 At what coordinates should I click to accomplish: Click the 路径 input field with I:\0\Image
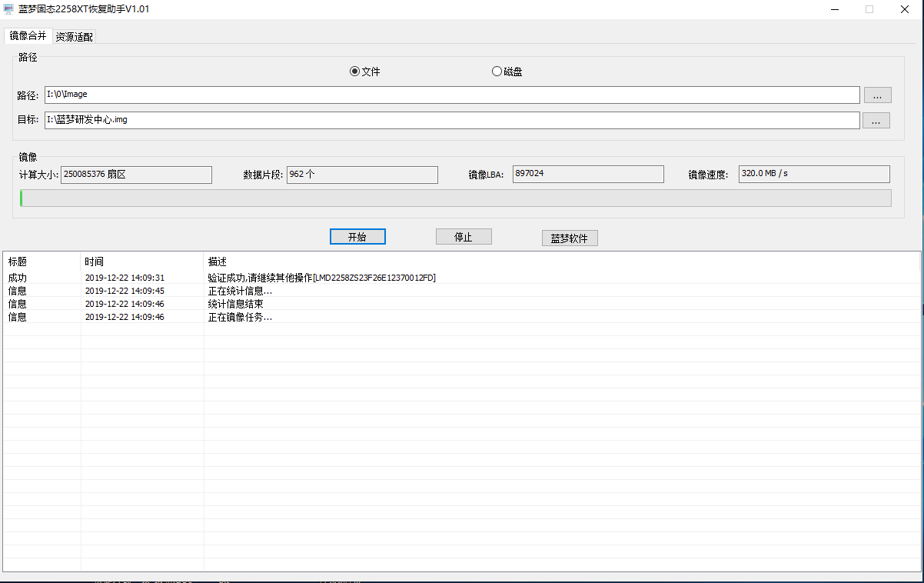point(452,95)
